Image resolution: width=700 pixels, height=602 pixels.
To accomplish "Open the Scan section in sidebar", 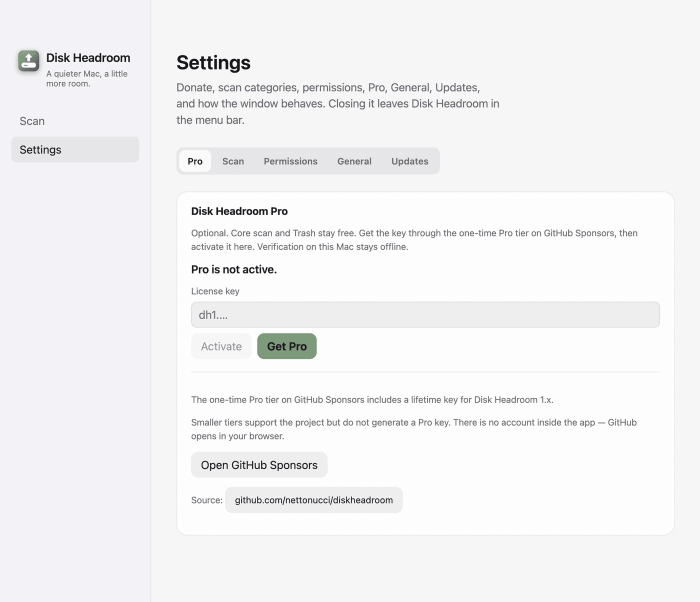I will [x=75, y=121].
